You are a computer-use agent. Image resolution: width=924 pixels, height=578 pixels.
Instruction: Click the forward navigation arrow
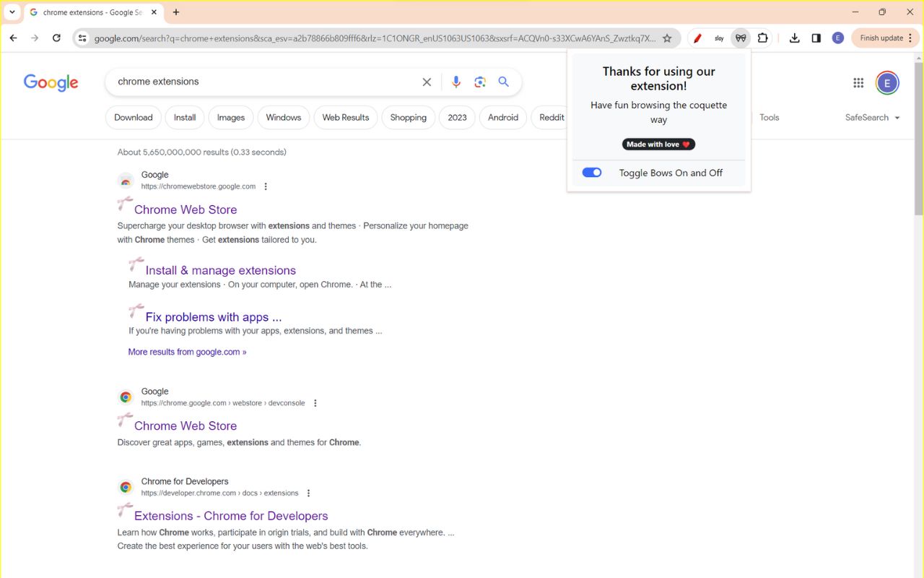[x=35, y=38]
